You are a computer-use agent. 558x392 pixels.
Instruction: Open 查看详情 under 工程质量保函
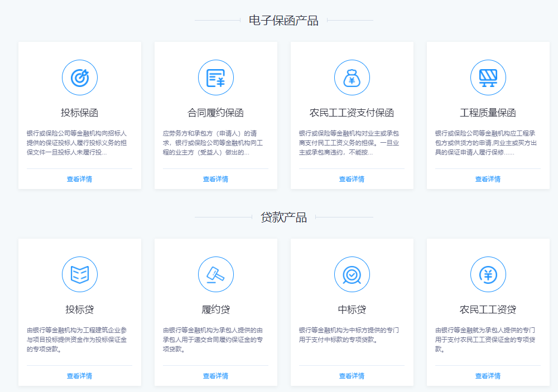point(488,179)
